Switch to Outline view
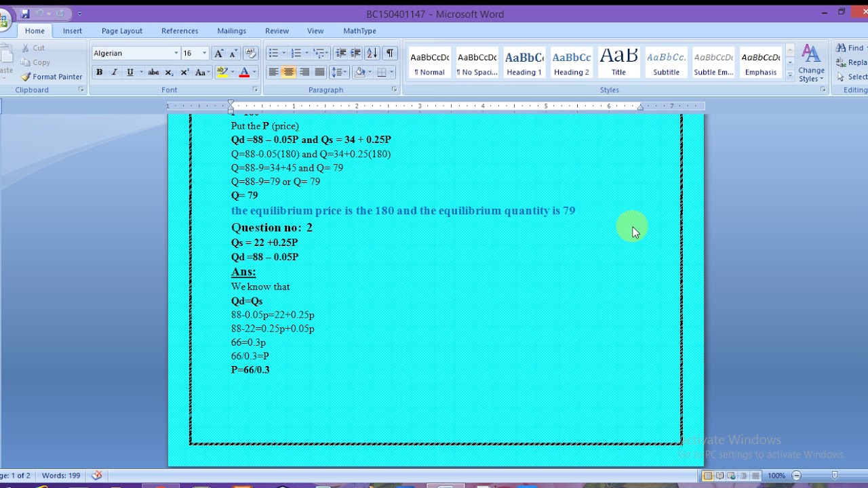868x488 pixels. coord(745,476)
